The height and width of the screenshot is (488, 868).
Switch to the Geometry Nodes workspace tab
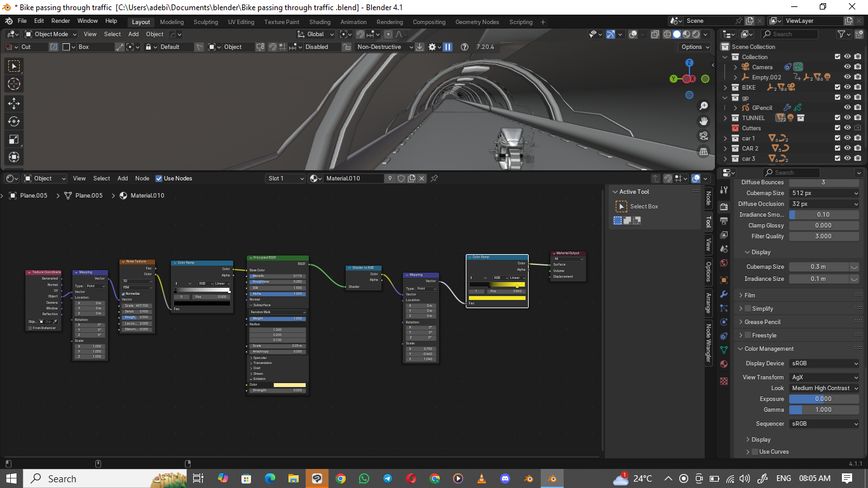click(x=477, y=22)
